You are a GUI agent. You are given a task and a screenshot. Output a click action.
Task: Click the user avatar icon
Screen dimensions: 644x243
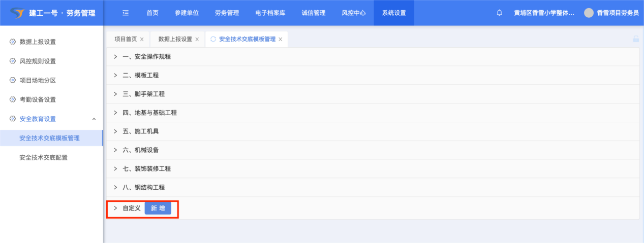(x=589, y=13)
